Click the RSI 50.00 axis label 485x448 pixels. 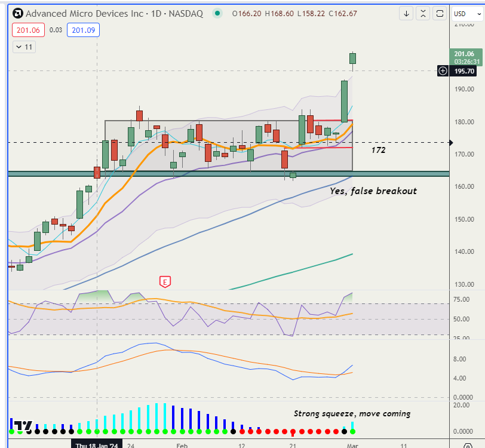(x=462, y=319)
